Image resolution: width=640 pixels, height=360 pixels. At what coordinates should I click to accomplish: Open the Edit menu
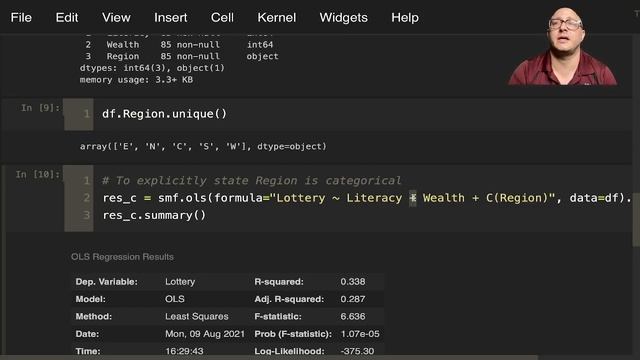click(67, 18)
